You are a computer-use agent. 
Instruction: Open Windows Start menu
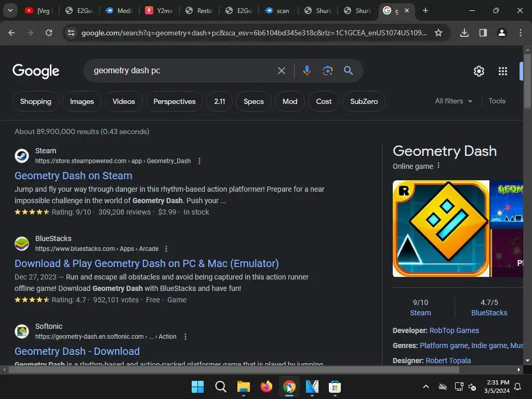pyautogui.click(x=197, y=387)
